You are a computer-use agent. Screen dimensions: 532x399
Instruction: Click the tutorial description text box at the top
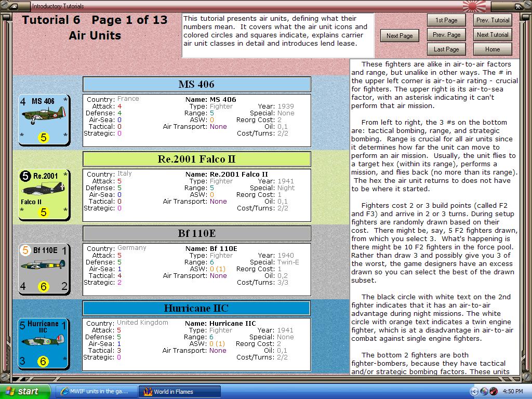point(278,36)
